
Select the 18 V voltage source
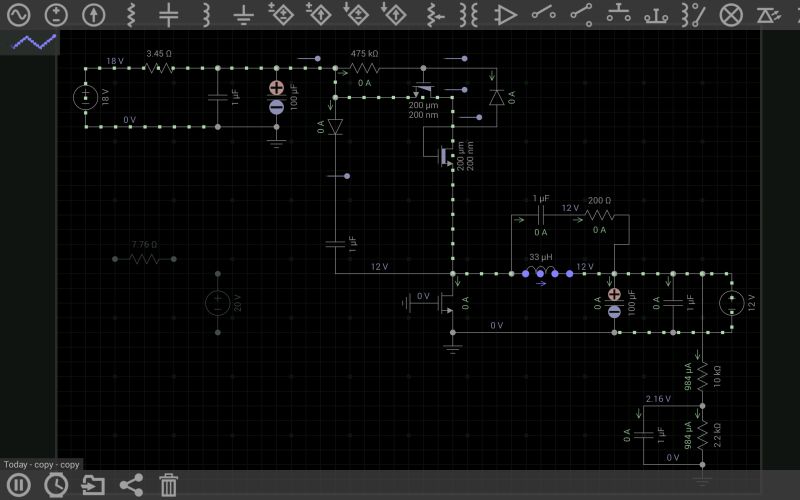click(85, 97)
